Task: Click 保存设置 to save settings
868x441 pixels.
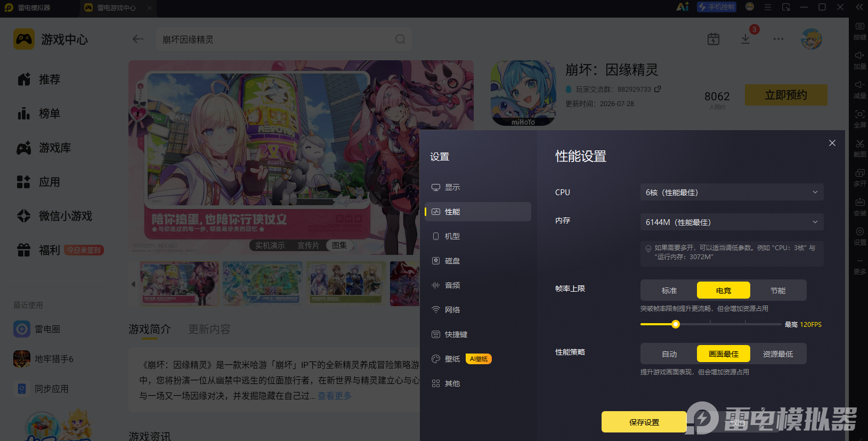Action: tap(644, 422)
